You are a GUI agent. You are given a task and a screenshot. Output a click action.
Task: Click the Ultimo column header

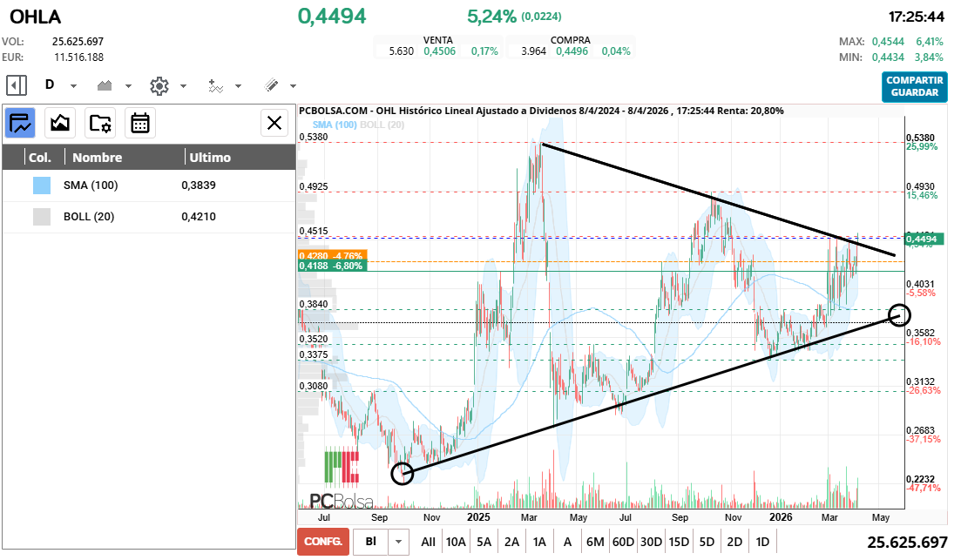pos(210,158)
